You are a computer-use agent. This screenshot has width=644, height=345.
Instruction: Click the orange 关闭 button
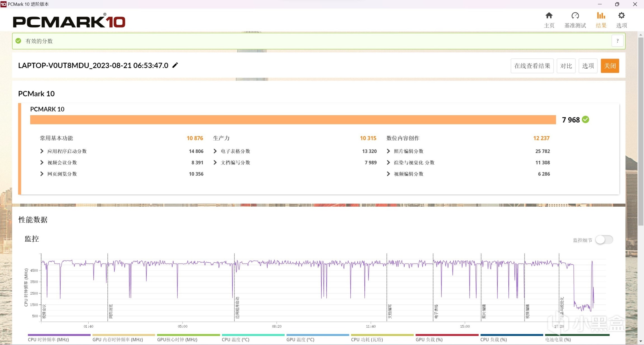click(x=610, y=66)
